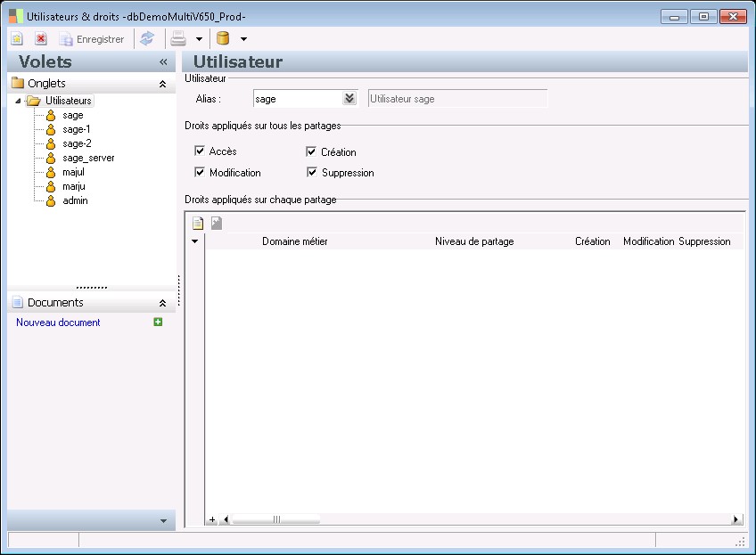The height and width of the screenshot is (555, 756).
Task: Disable the Suppression checkbox
Action: [x=311, y=172]
